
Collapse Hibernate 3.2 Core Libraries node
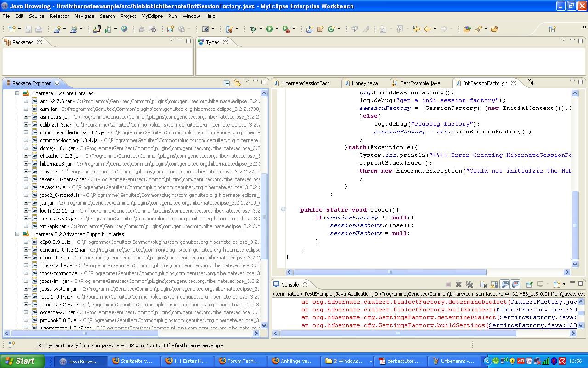[17, 93]
